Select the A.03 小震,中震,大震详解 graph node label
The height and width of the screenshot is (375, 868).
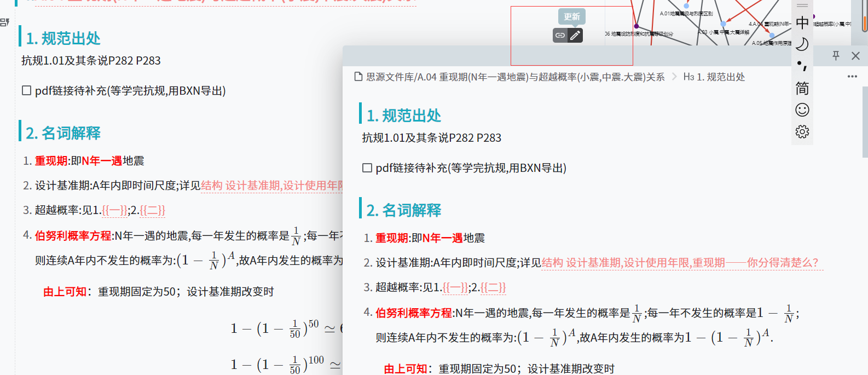point(724,32)
